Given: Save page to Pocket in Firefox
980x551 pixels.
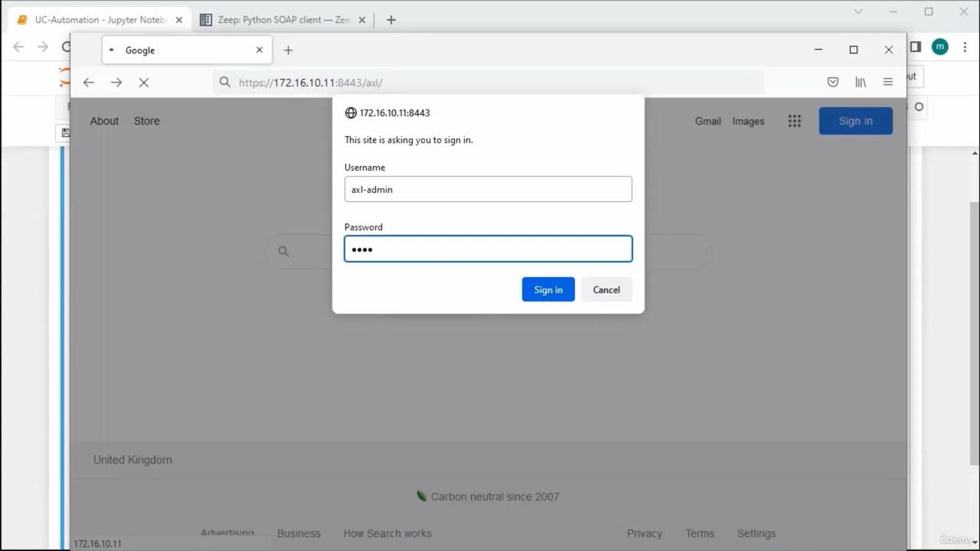Looking at the screenshot, I should [x=833, y=82].
